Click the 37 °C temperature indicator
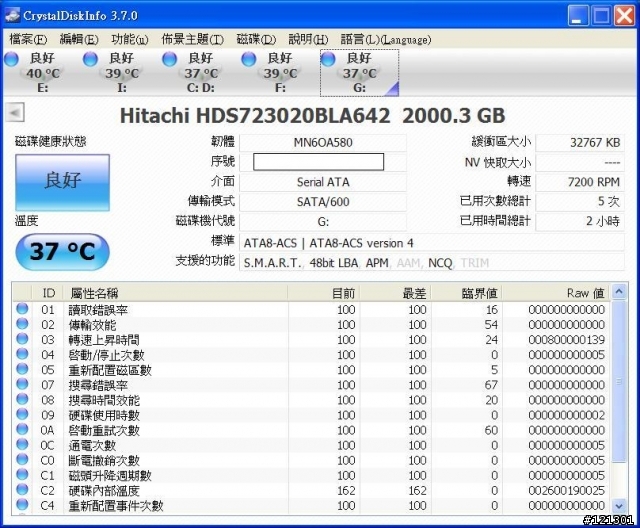 (62, 251)
